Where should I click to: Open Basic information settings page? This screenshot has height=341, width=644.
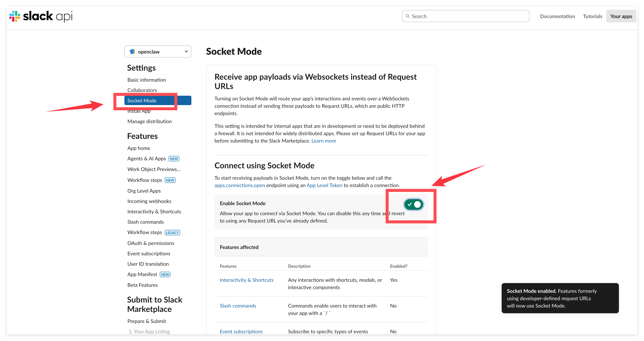tap(147, 80)
